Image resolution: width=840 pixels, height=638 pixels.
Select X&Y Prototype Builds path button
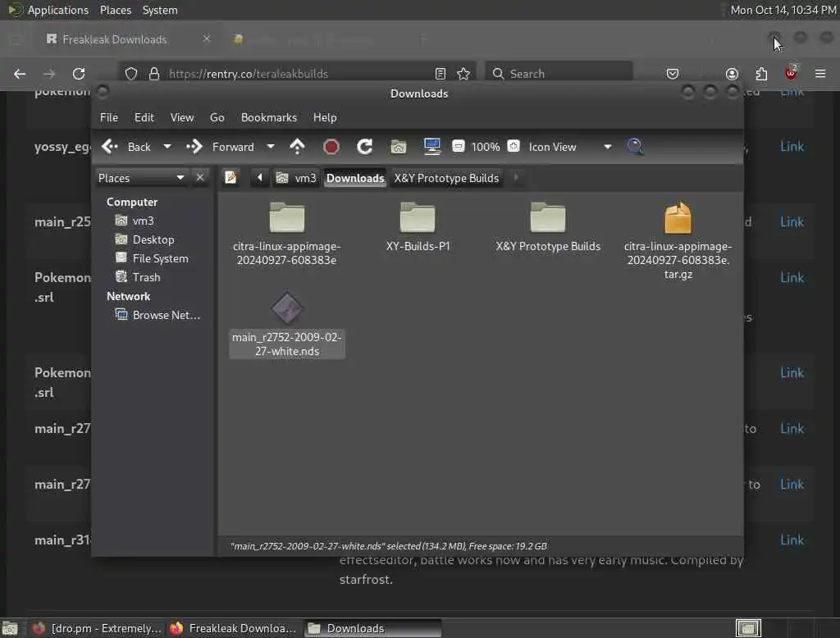point(446,178)
